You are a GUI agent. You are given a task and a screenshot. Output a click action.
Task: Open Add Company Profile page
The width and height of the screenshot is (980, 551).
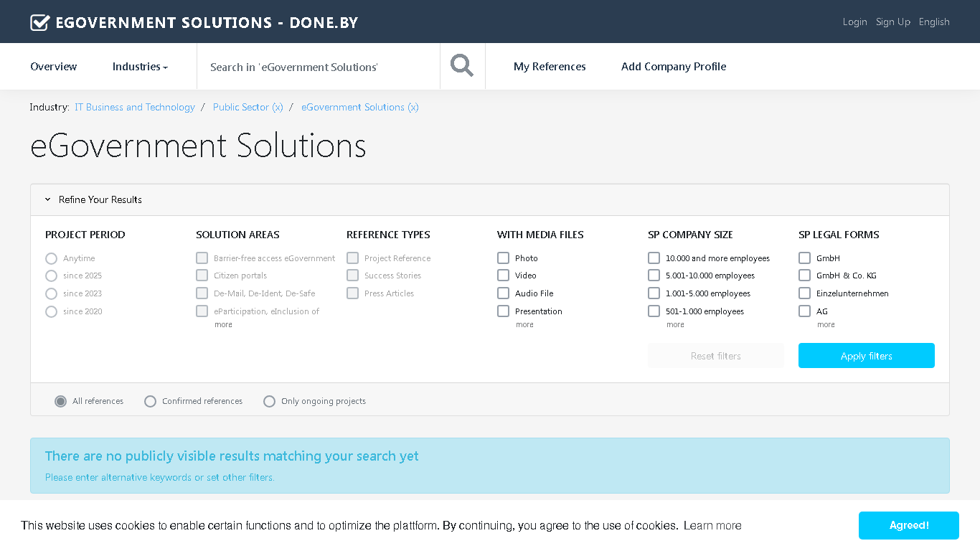click(674, 67)
